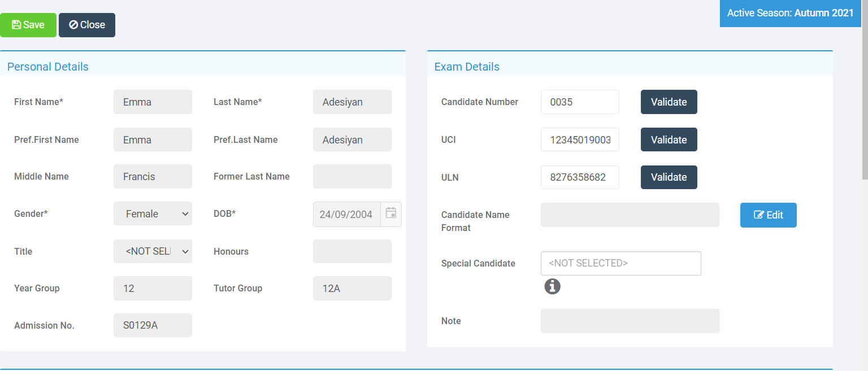Image resolution: width=868 pixels, height=371 pixels.
Task: Validate the Candidate Number
Action: click(669, 102)
